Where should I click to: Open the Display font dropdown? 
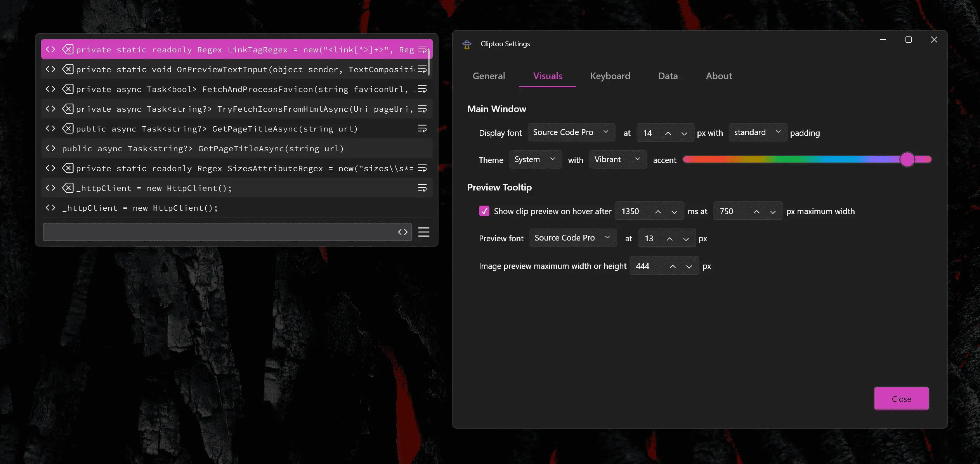point(571,132)
